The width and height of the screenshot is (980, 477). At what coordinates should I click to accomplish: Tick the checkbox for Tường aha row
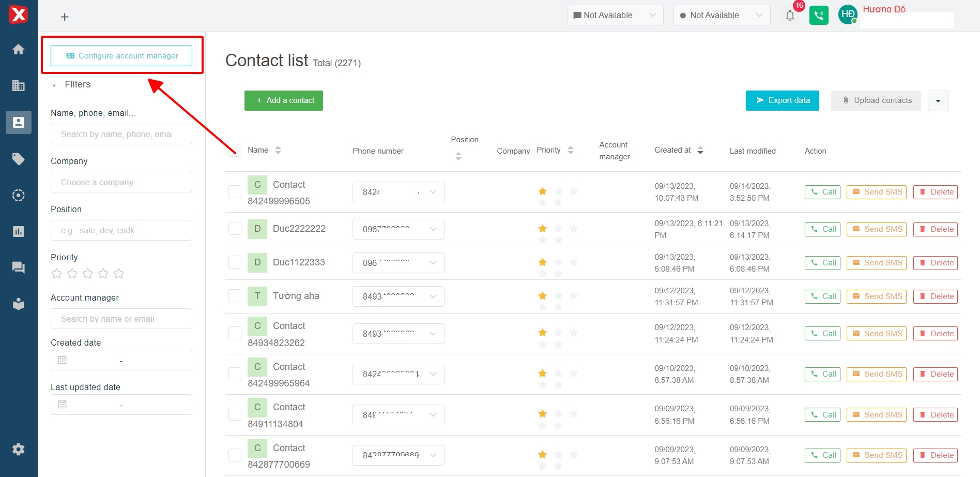click(x=235, y=296)
